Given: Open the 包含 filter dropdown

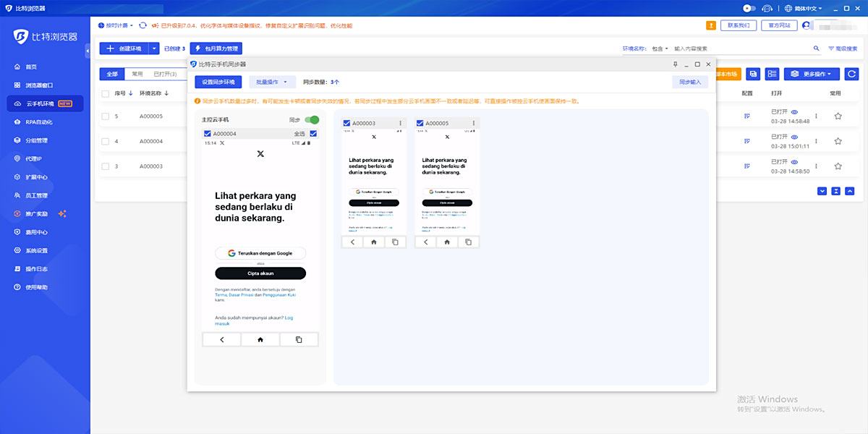Looking at the screenshot, I should click(x=660, y=48).
